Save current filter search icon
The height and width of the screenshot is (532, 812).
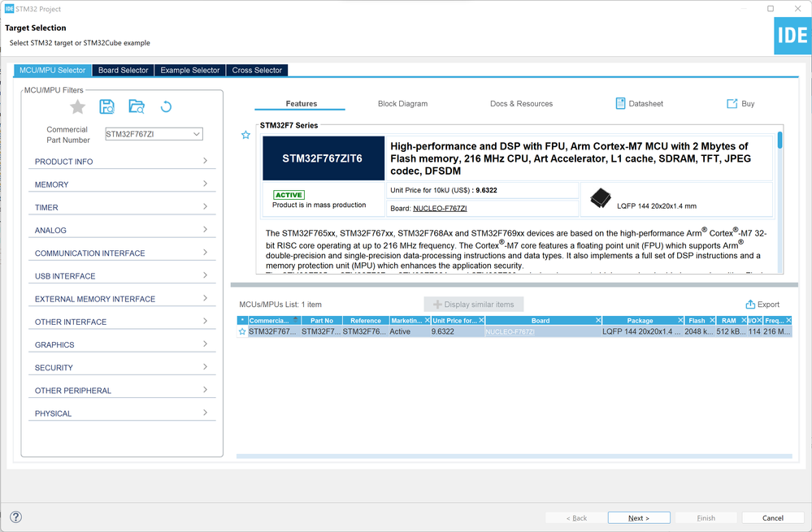click(107, 106)
